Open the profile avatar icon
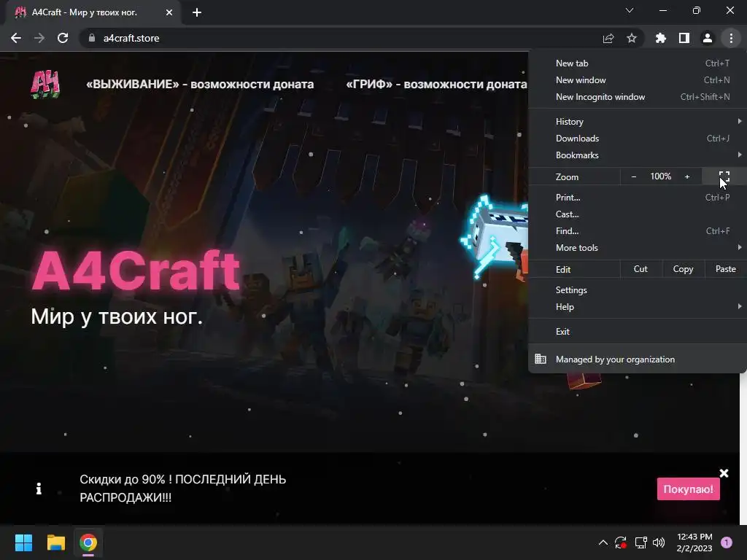 click(708, 38)
